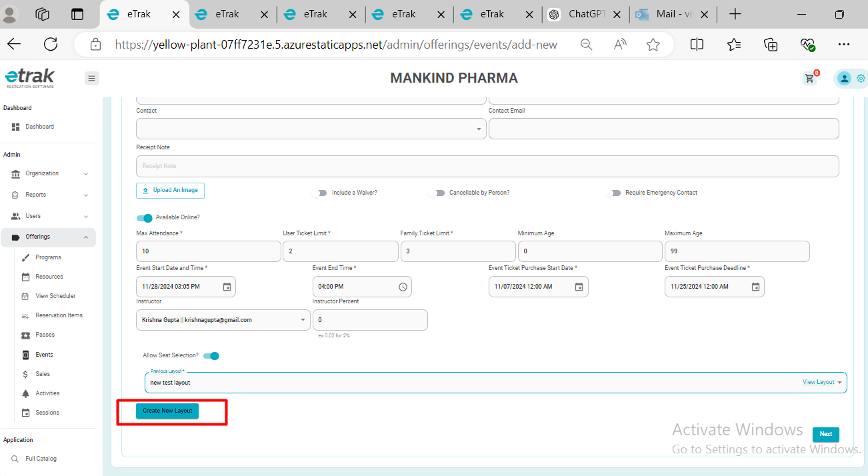Click the browser refresh icon
Screen dimensions: 868x476
(x=51, y=45)
